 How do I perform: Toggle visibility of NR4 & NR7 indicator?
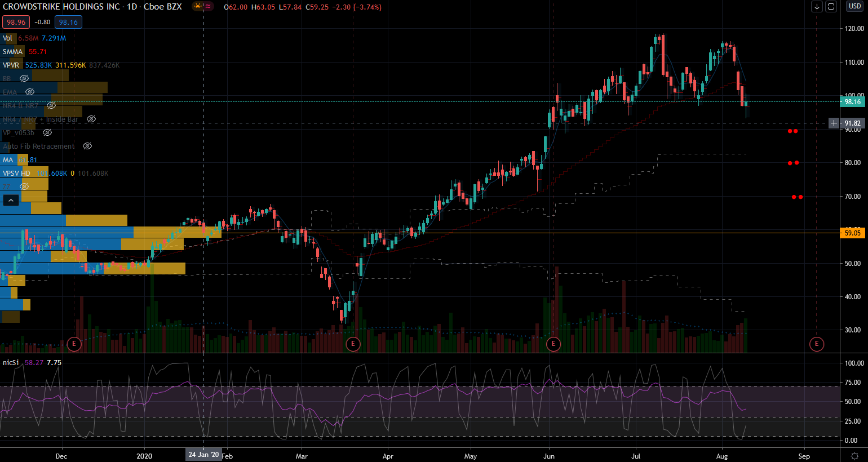(x=51, y=105)
